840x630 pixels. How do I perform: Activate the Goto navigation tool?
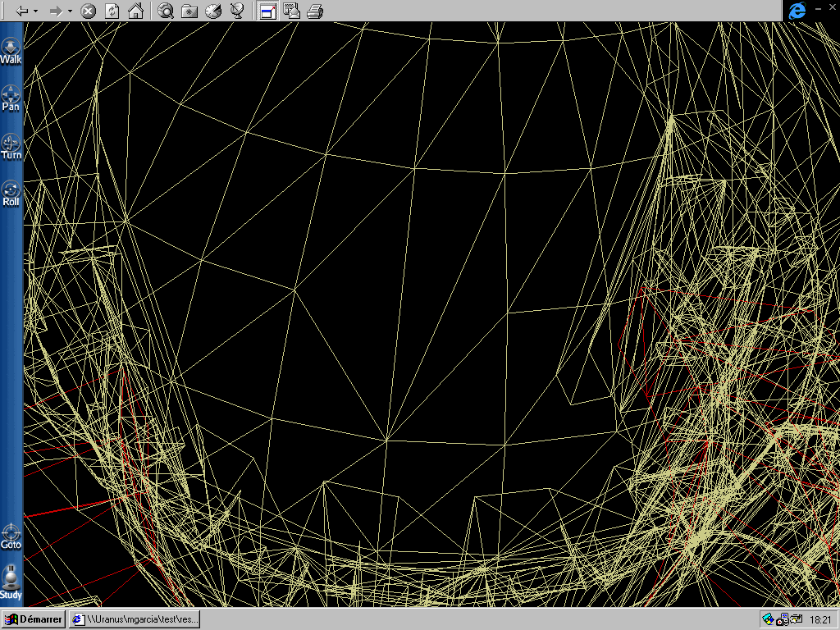pos(11,537)
